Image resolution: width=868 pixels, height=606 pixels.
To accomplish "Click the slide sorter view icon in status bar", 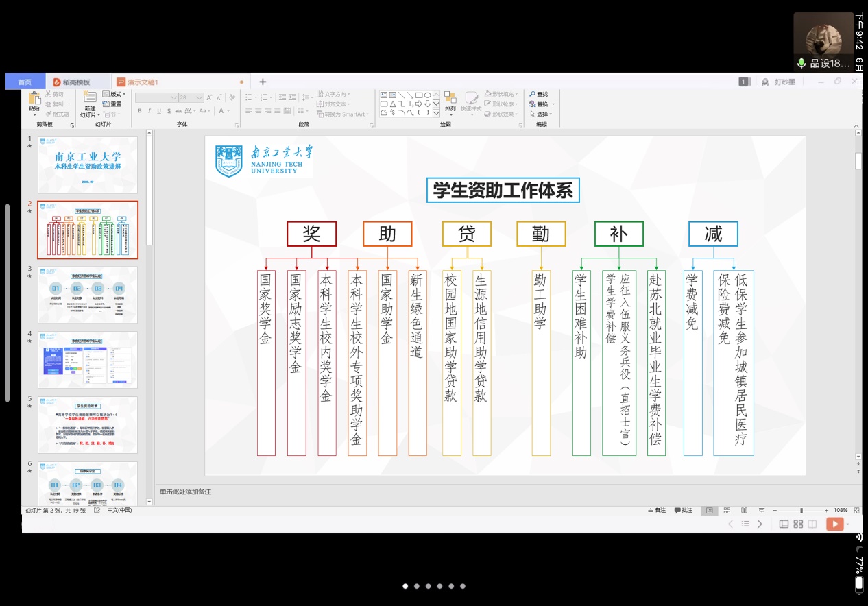I will coord(727,510).
